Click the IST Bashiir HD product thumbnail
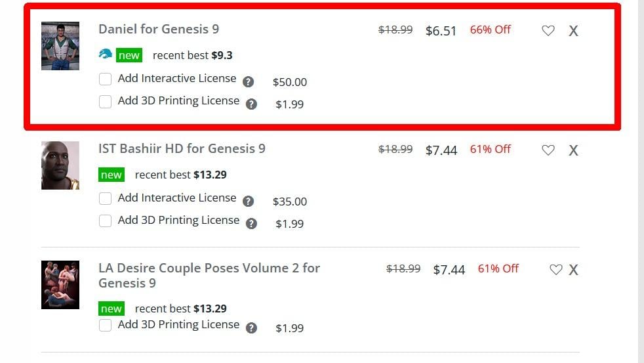The height and width of the screenshot is (363, 644). point(60,165)
